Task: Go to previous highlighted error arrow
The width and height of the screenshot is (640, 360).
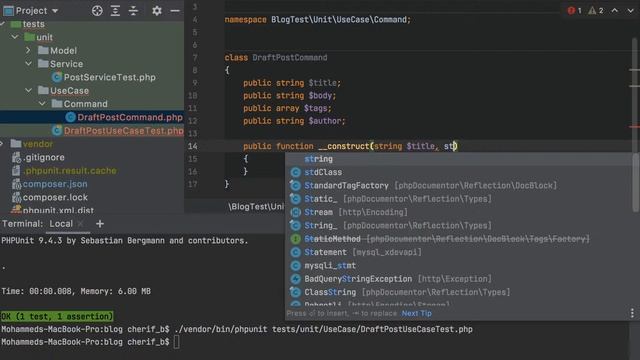Action: [614, 11]
